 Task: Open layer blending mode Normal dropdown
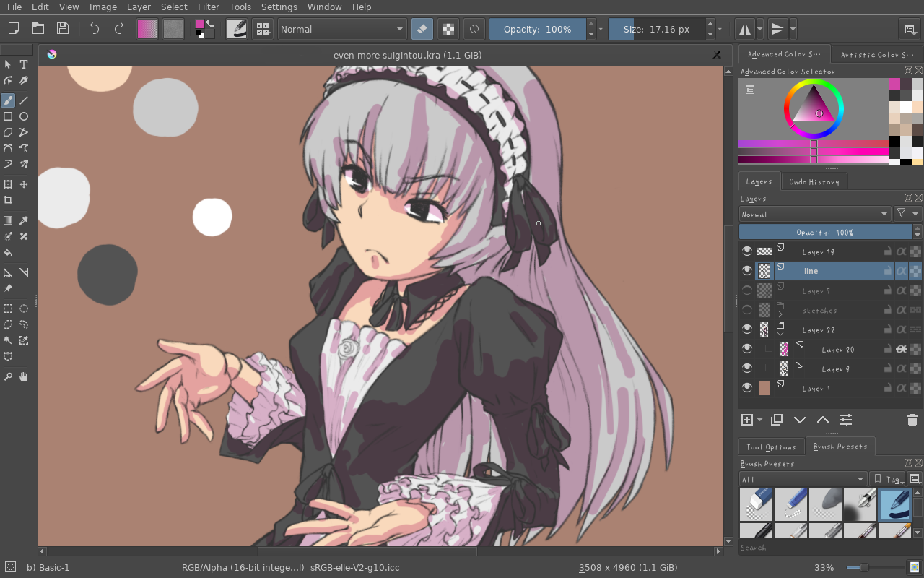point(815,214)
